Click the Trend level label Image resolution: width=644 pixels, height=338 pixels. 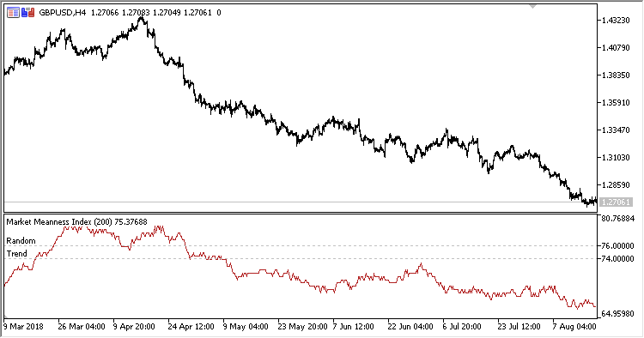(x=17, y=254)
